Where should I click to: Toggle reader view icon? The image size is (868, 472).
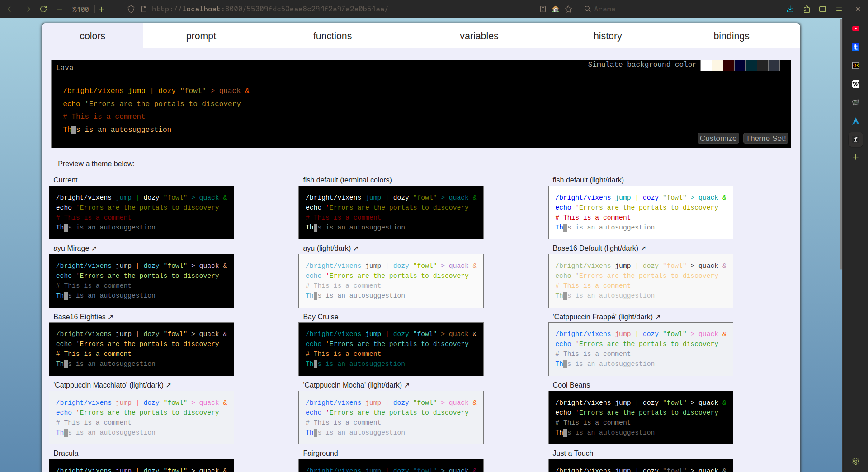(543, 9)
